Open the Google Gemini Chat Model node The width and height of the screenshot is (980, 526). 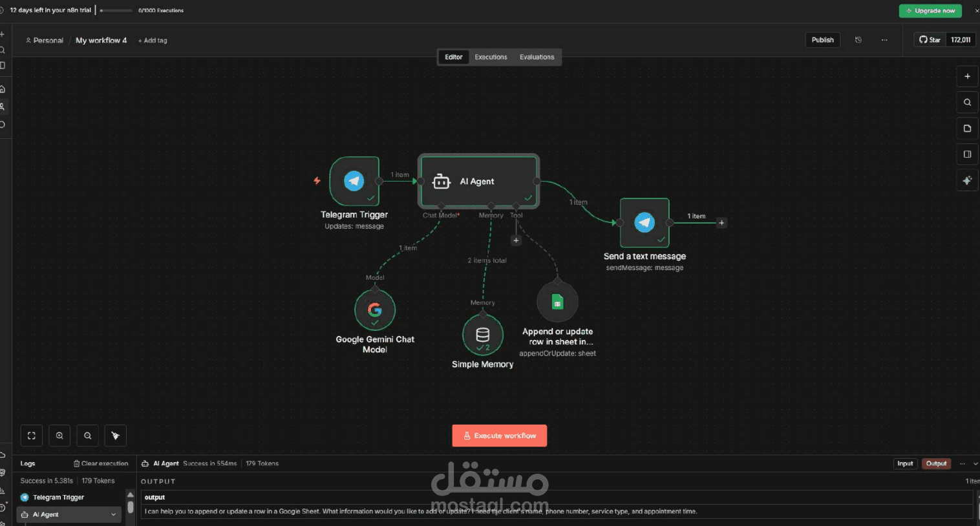[375, 310]
